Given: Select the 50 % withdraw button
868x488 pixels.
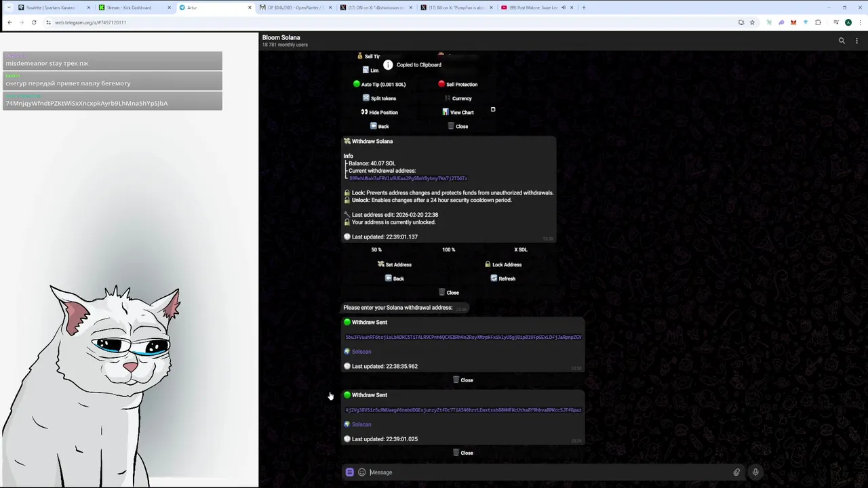Looking at the screenshot, I should click(x=376, y=249).
